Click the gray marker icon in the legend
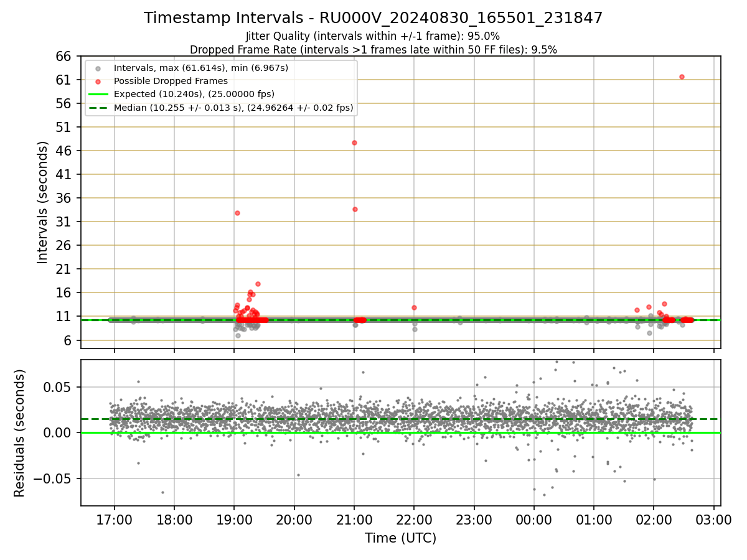The width and height of the screenshot is (747, 560). 98,68
